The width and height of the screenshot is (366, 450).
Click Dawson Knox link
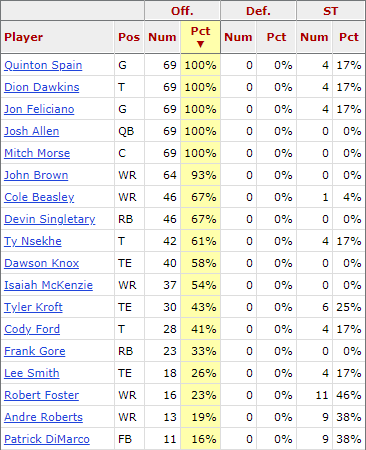click(x=42, y=263)
